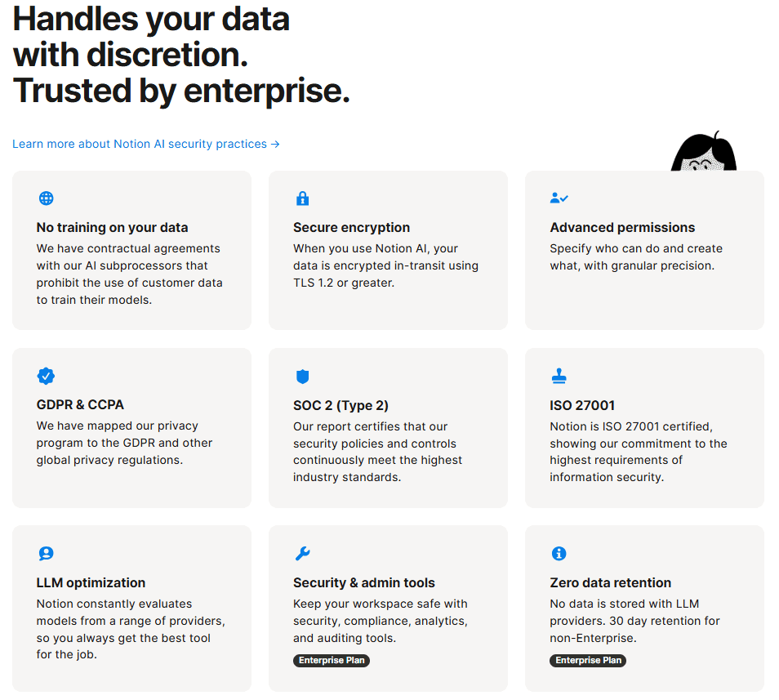
Task: Click the info icon for Zero data retention
Action: (x=559, y=554)
